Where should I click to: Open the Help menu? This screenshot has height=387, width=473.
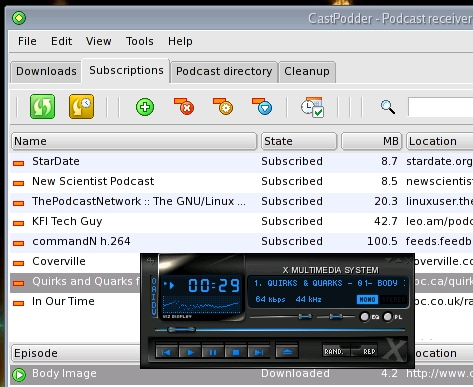(x=180, y=41)
